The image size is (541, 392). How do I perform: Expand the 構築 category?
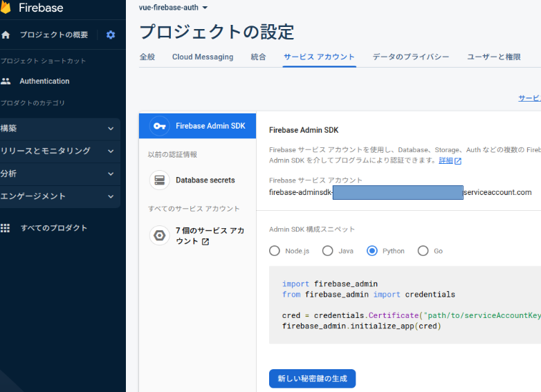60,129
